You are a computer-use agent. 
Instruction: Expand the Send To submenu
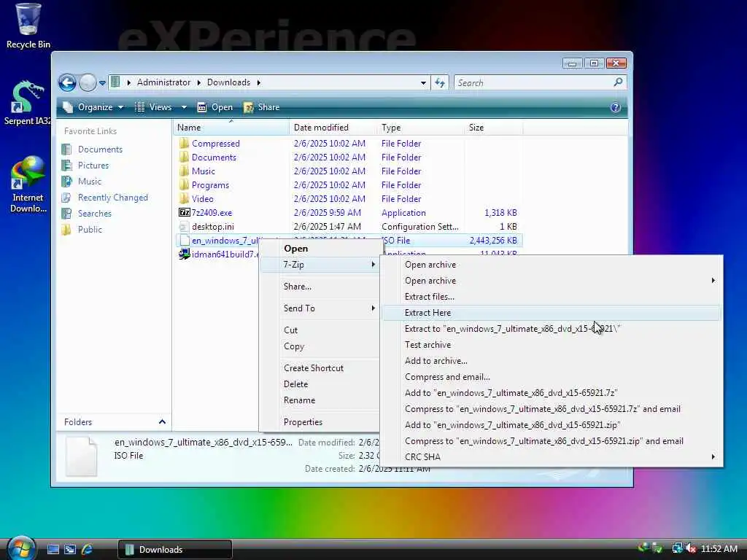320,308
